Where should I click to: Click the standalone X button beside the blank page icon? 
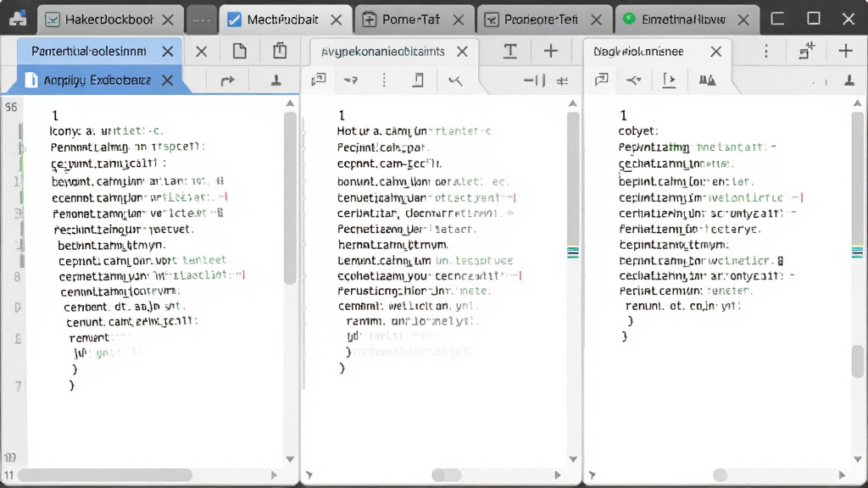click(x=202, y=52)
